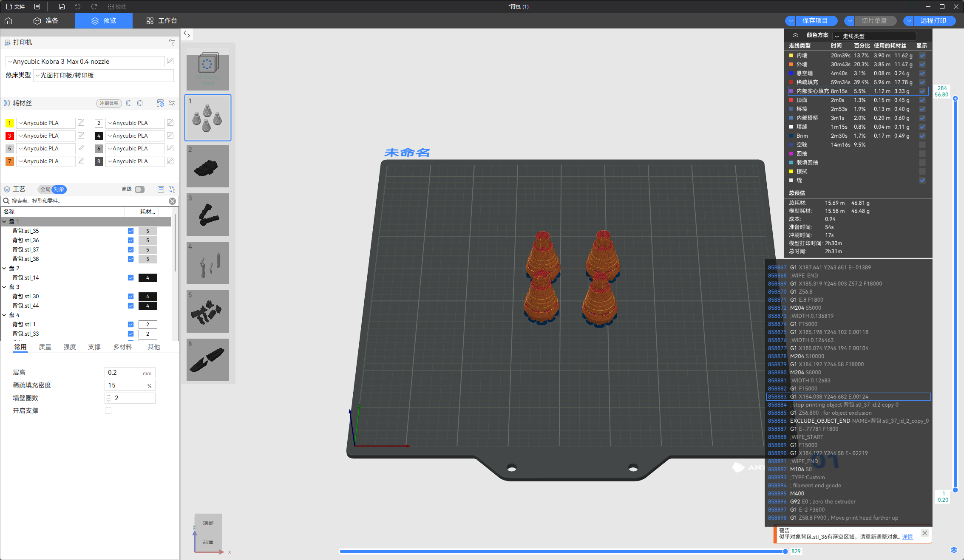Select plate 2 thumbnail in plate list
Viewport: 964px width, 560px height.
point(208,166)
